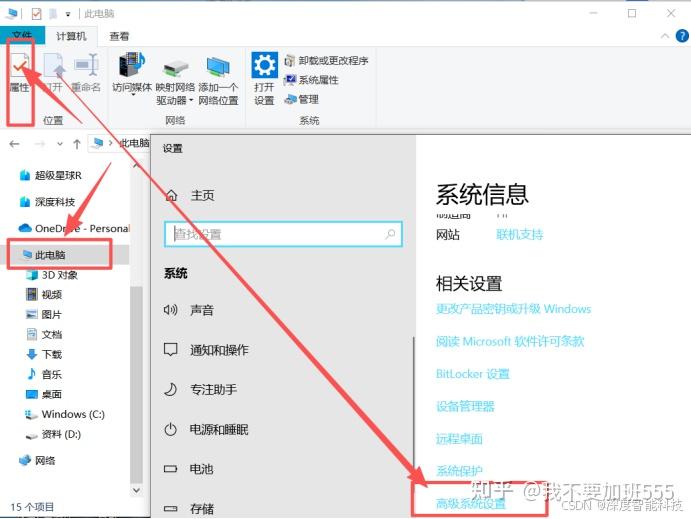Click the This PC address bar breadcrumb

pos(134,143)
